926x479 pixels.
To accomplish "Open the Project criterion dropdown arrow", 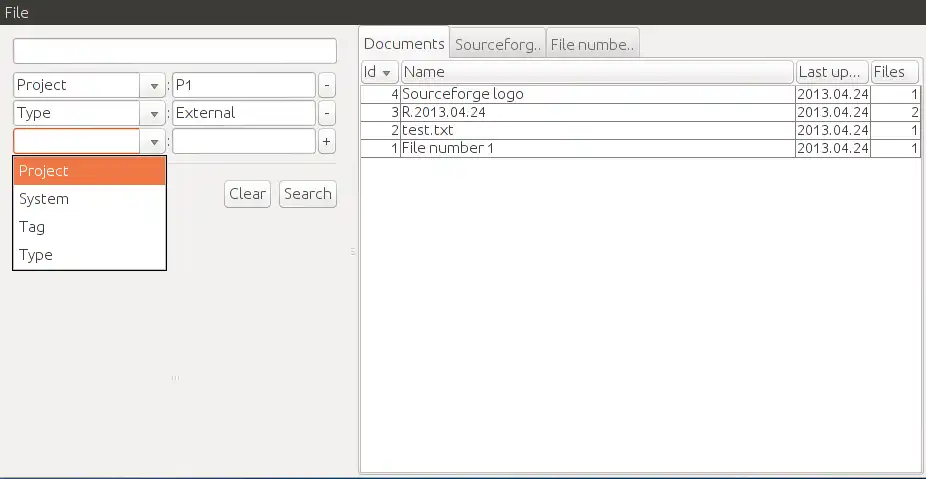I will point(153,85).
